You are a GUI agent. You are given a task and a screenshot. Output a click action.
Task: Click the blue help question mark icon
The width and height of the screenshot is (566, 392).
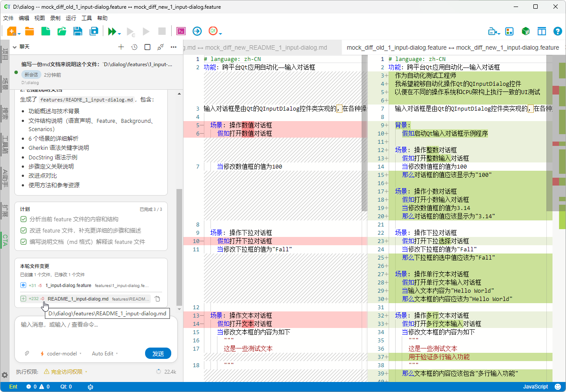[557, 31]
